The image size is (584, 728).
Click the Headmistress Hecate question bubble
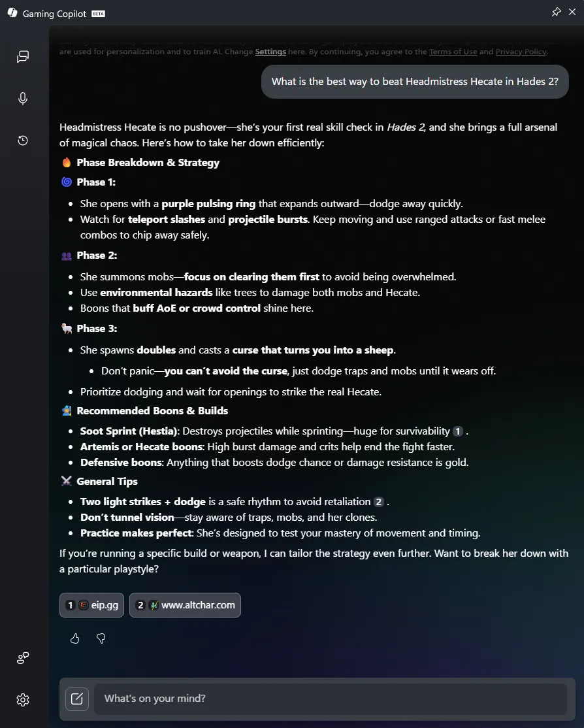click(415, 82)
